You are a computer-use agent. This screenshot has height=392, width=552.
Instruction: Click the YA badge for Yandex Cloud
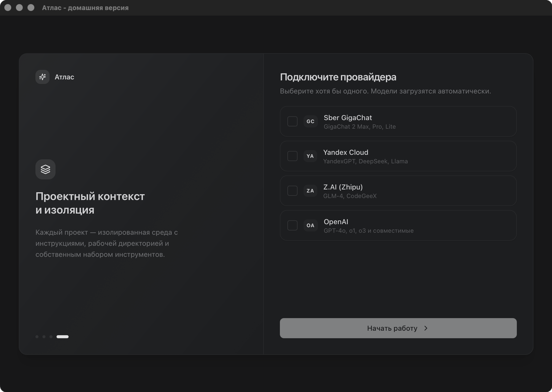(310, 156)
